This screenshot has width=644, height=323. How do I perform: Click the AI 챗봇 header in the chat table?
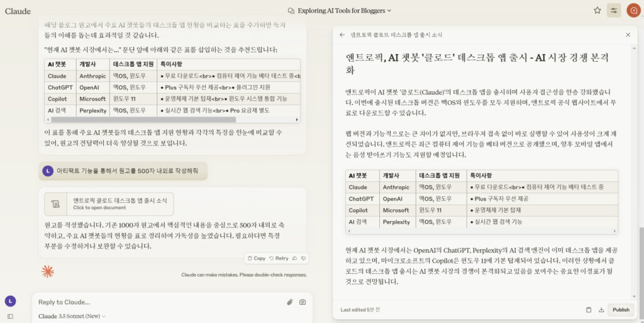[x=61, y=64]
